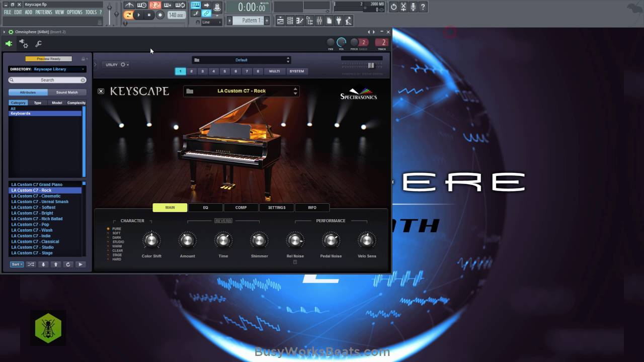Open the MULTI page button
The height and width of the screenshot is (362, 644).
(274, 71)
